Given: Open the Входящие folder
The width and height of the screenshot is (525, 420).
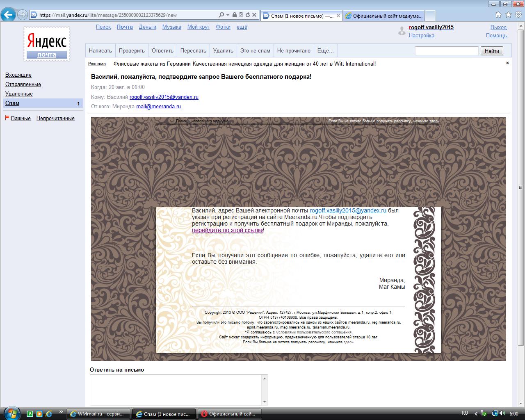Looking at the screenshot, I should click(x=18, y=75).
